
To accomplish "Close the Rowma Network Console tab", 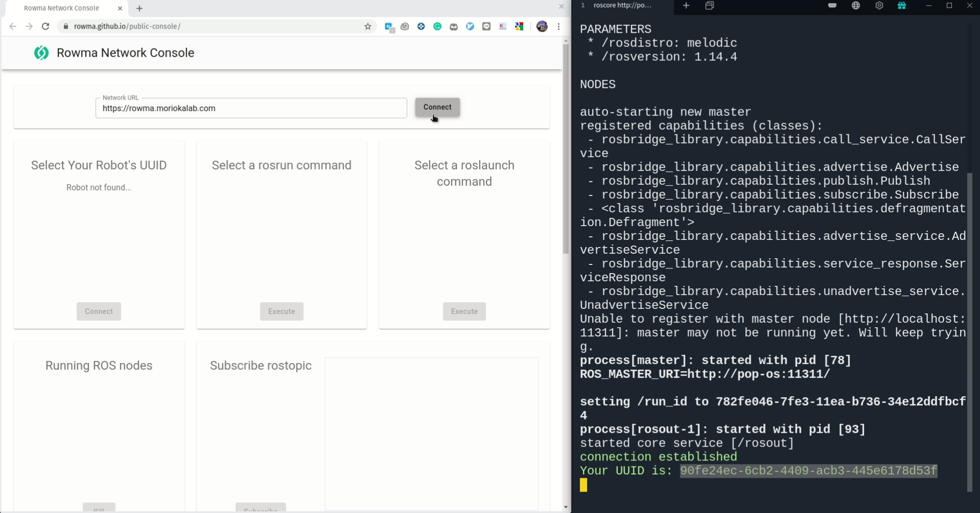I will (x=120, y=8).
